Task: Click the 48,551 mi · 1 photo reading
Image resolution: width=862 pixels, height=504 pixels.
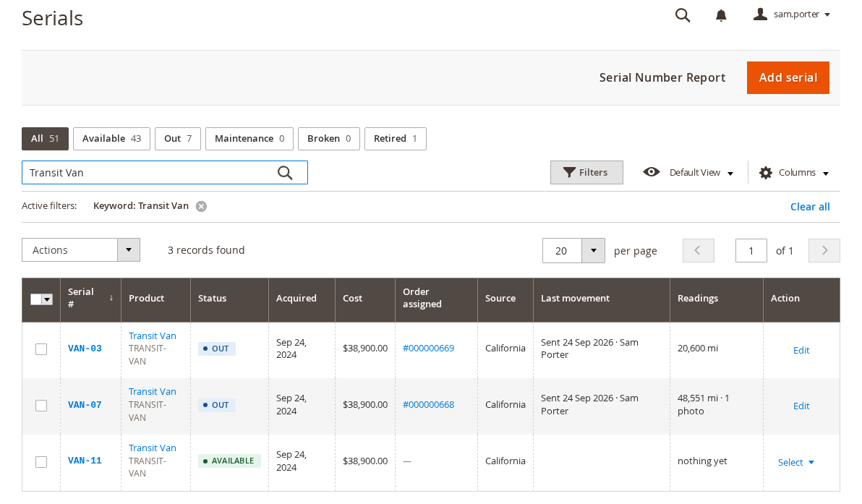Action: pos(703,404)
